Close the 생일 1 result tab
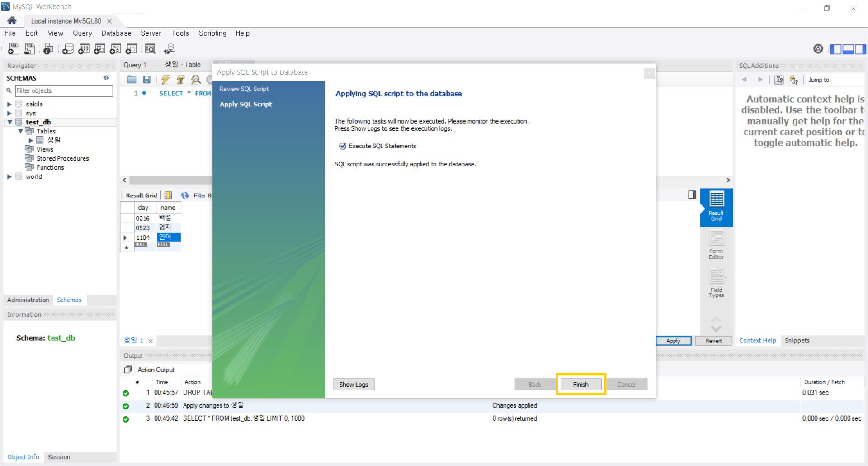This screenshot has height=466, width=868. [x=151, y=341]
